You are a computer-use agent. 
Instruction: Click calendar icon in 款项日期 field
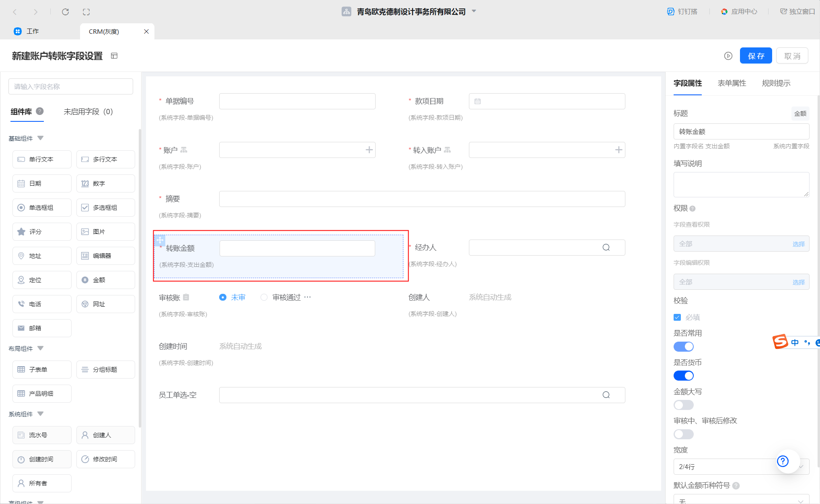[x=477, y=101]
